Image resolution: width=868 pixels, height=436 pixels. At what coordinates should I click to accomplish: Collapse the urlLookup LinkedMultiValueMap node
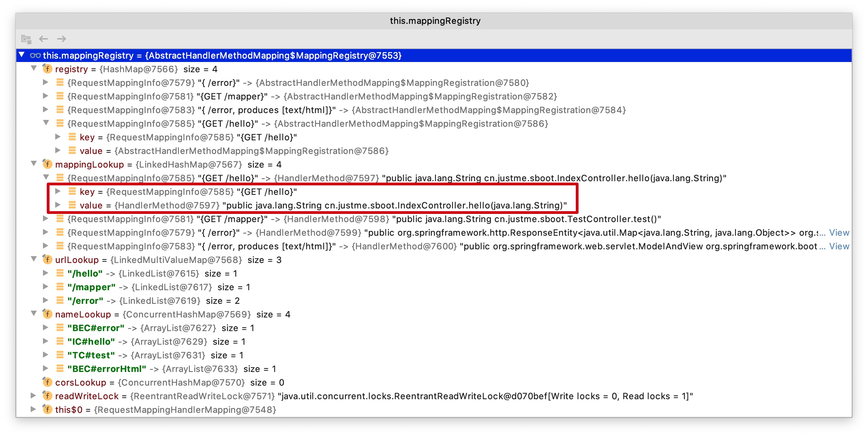pyautogui.click(x=34, y=259)
